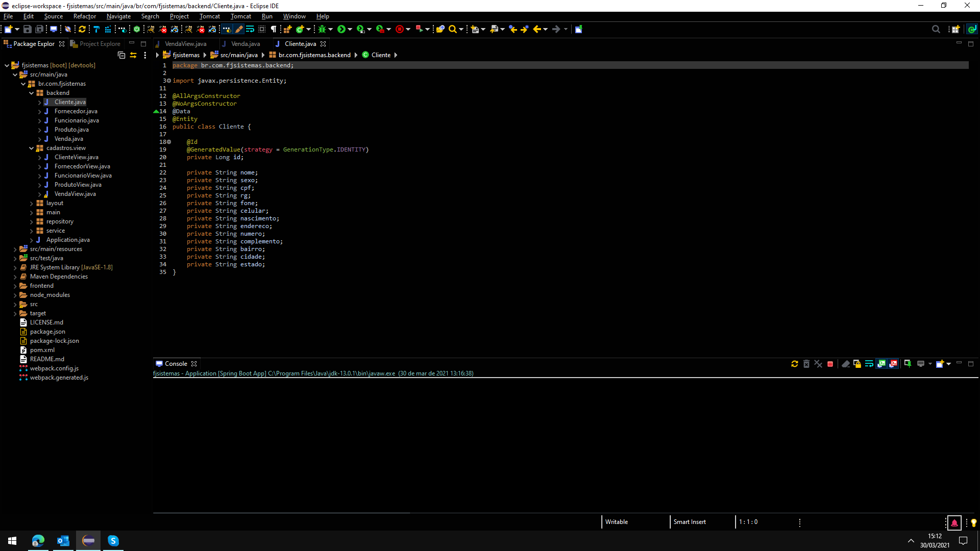Open pom.xml from the project tree
Image resolution: width=980 pixels, height=551 pixels.
point(42,350)
